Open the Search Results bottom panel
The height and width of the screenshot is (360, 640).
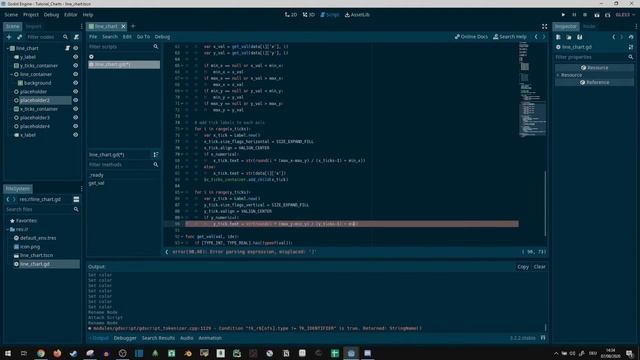[x=158, y=338]
